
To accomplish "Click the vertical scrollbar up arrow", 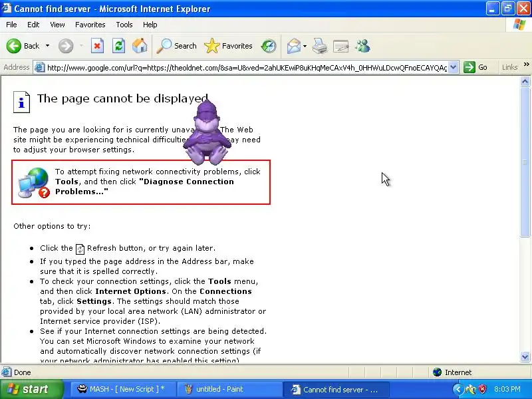I will (x=525, y=81).
